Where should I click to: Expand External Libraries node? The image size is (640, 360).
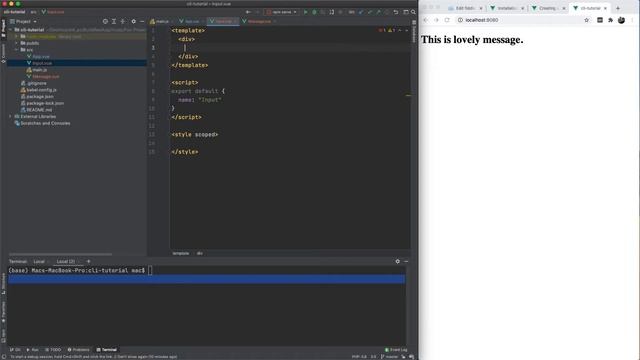pos(11,116)
